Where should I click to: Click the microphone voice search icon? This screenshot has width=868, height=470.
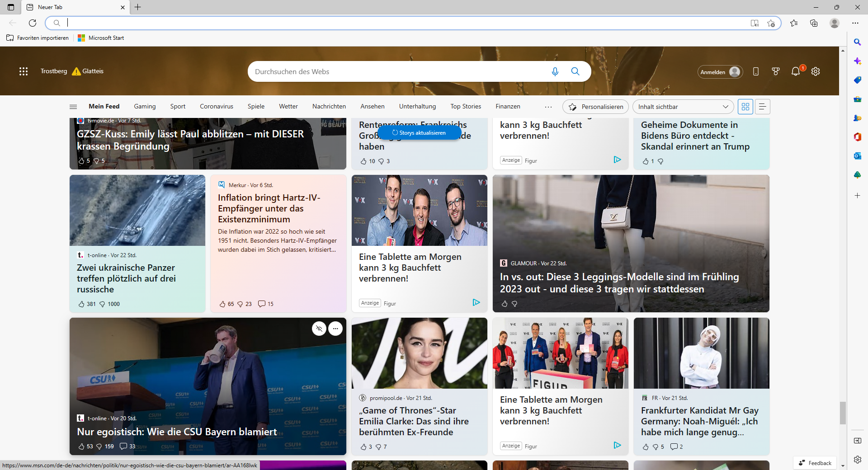555,71
